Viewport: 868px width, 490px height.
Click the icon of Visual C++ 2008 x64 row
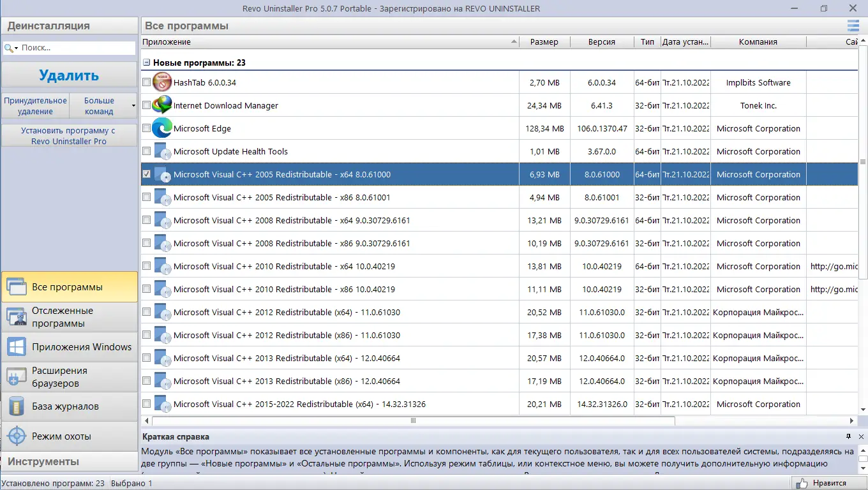click(163, 220)
